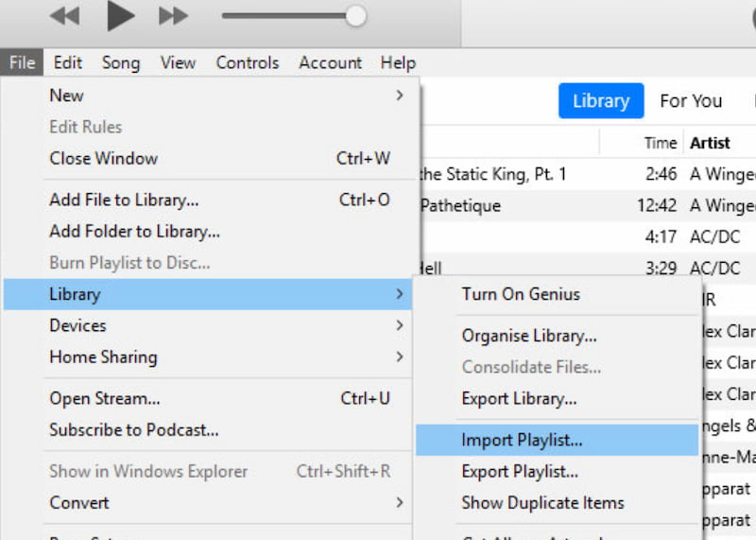Sort by the Artist column header
Screen dimensions: 756x540
coord(720,143)
